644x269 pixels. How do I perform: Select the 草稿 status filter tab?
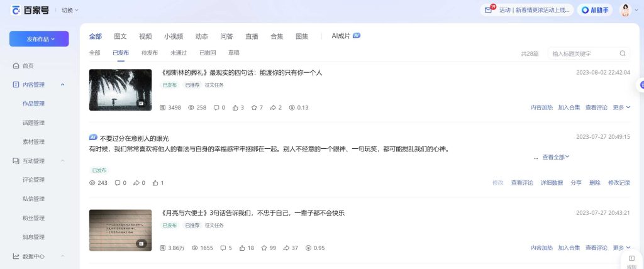coord(233,53)
